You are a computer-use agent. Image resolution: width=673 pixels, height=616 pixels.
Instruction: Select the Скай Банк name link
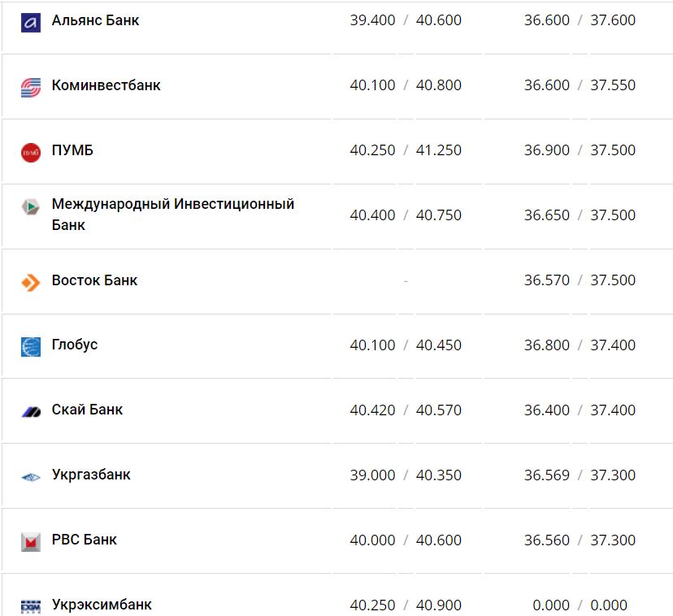[x=87, y=410]
